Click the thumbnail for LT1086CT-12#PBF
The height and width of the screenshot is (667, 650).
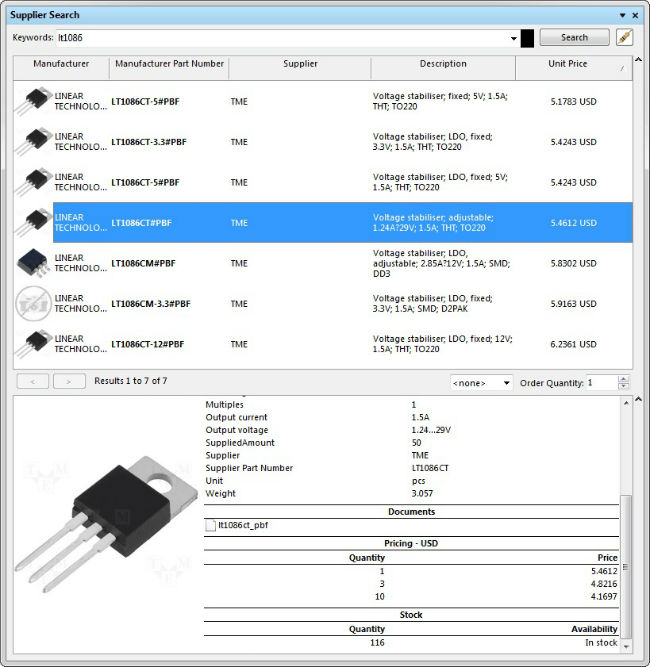[x=33, y=344]
